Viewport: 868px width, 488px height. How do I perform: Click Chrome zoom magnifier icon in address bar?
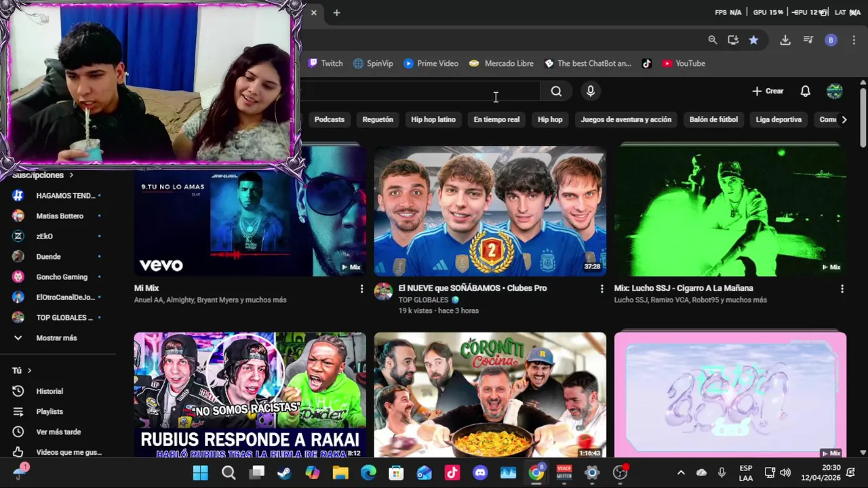(713, 40)
